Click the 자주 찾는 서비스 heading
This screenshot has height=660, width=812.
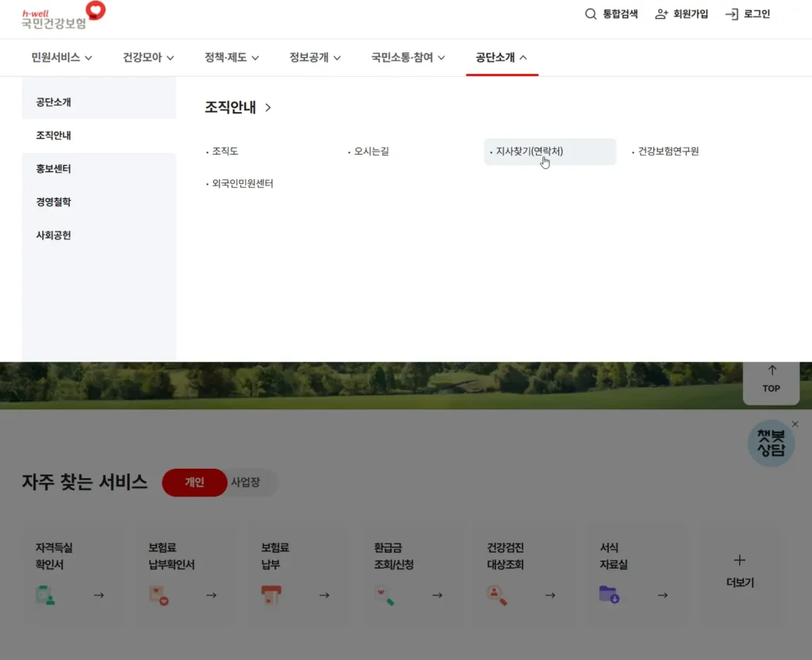84,482
